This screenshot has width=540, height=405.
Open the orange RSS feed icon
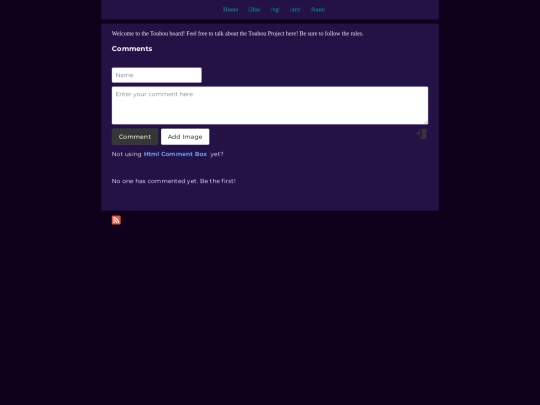pyautogui.click(x=116, y=220)
